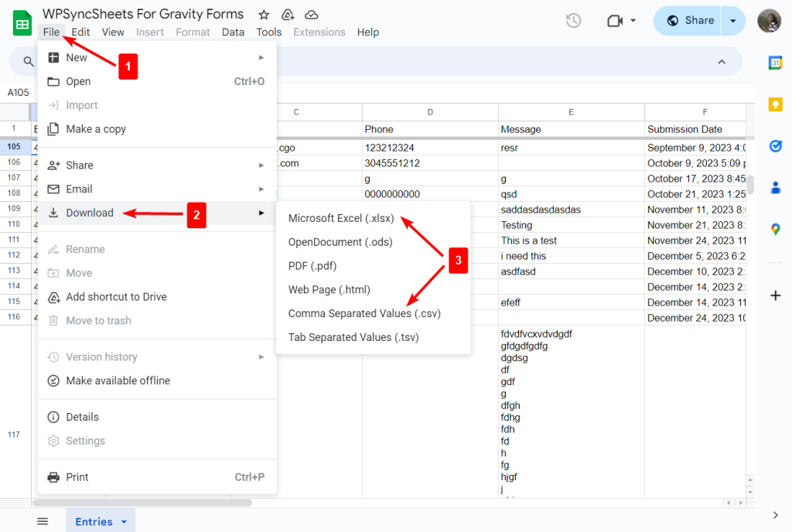Open Google Calendar side panel icon
Image resolution: width=792 pixels, height=532 pixels.
[775, 63]
